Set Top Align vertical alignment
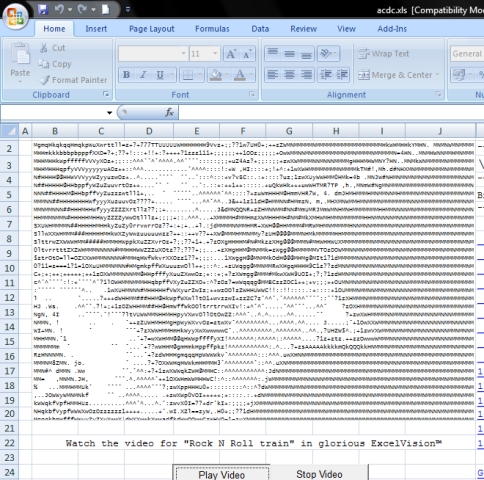 click(x=273, y=53)
